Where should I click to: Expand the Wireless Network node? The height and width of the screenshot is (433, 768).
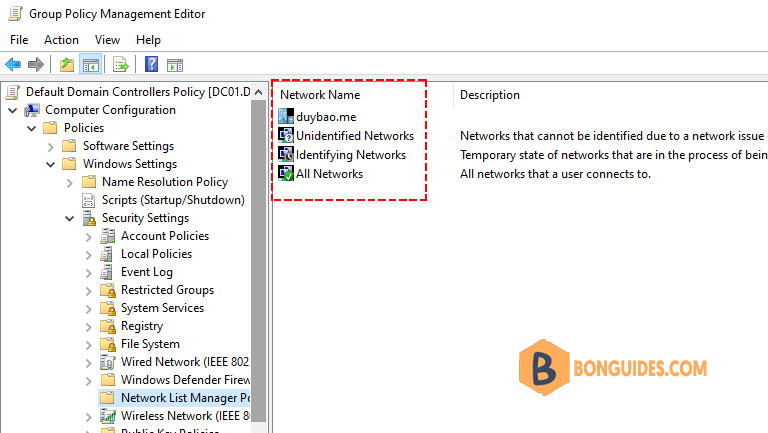pyautogui.click(x=89, y=417)
